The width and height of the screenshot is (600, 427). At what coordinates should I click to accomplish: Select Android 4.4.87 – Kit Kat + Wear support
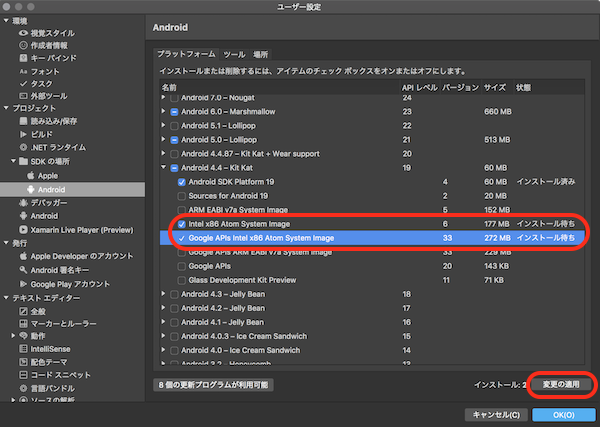point(250,154)
